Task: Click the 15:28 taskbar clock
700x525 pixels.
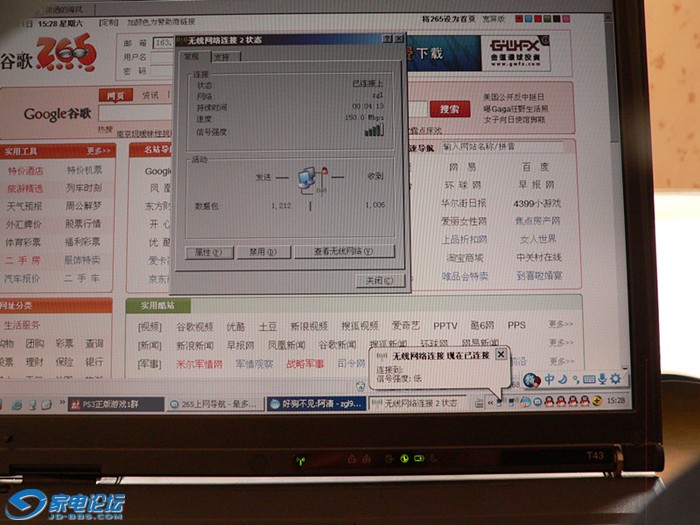Action: [616, 400]
